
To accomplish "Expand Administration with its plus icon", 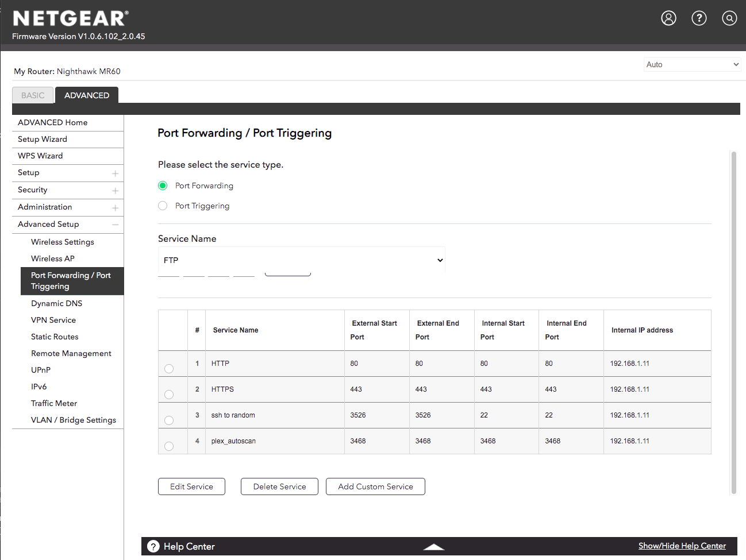I will click(x=116, y=208).
